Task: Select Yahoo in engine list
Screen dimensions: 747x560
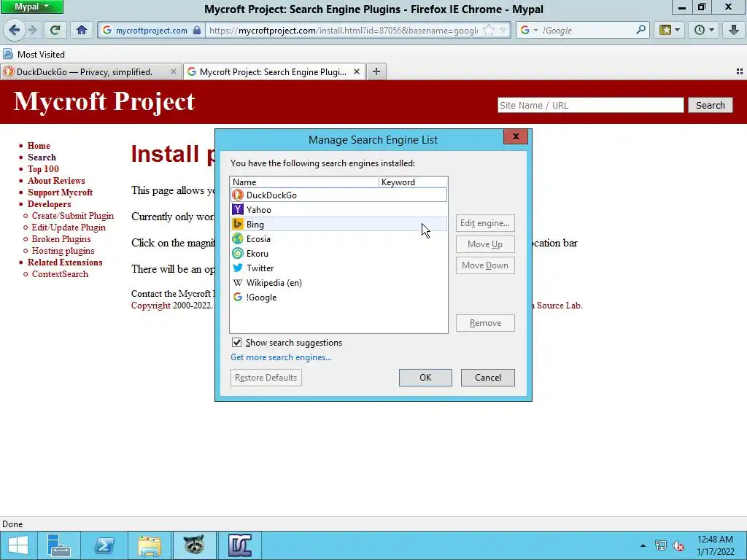Action: tap(338, 209)
